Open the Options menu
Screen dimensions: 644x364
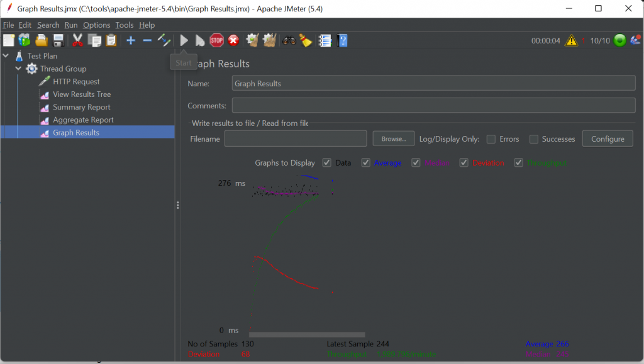click(x=96, y=25)
